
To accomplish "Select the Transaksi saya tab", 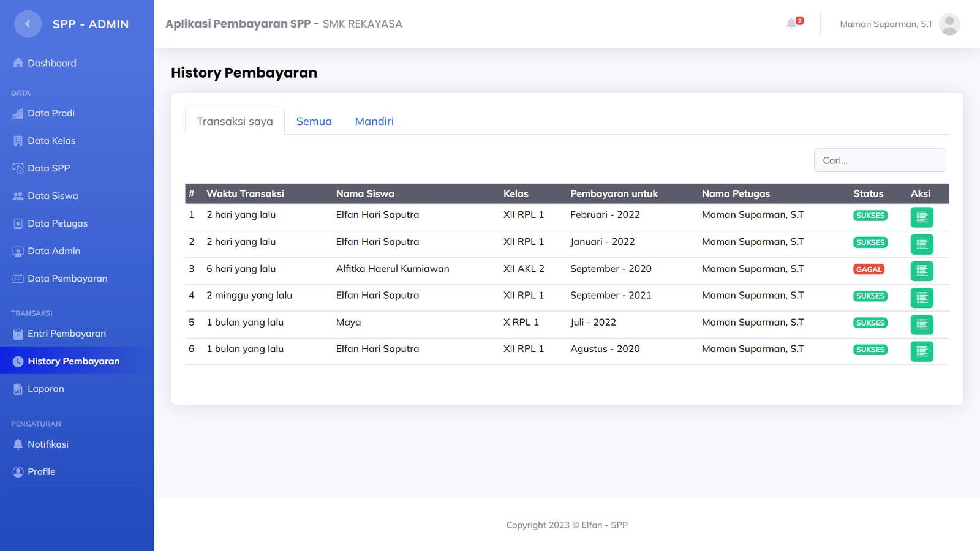I will click(235, 121).
